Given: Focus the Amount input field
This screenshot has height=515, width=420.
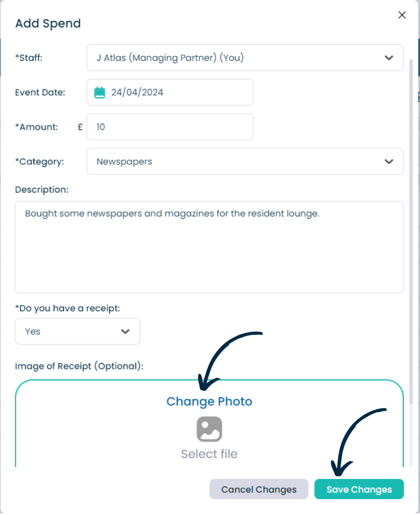Looking at the screenshot, I should pyautogui.click(x=170, y=127).
